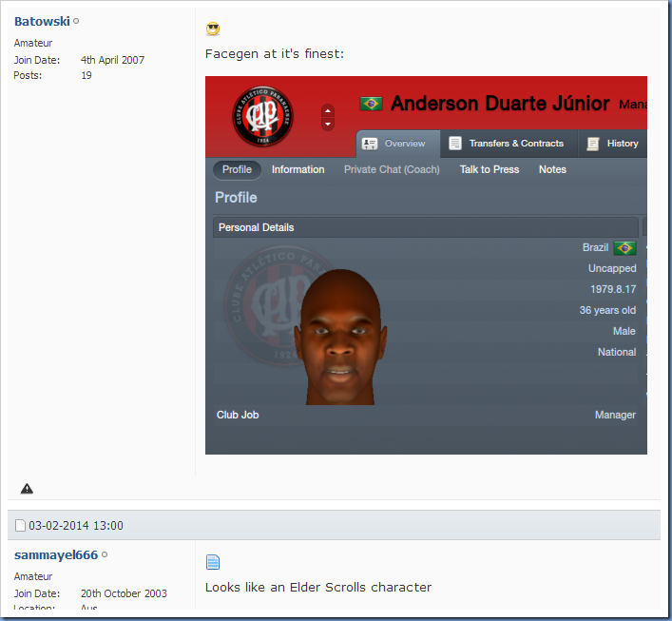The image size is (672, 621).
Task: Switch to the History tab
Action: (x=614, y=144)
